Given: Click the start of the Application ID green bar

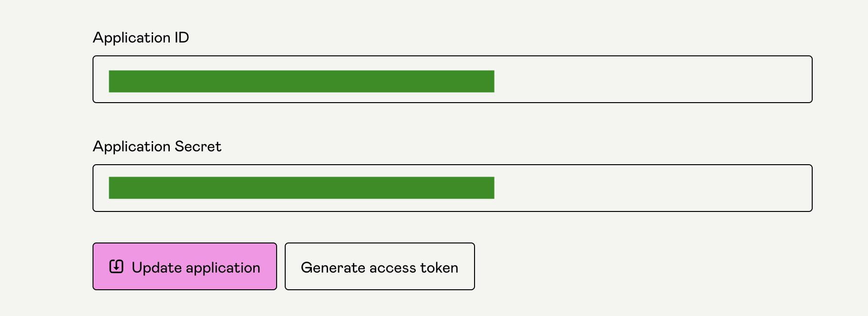Looking at the screenshot, I should pos(111,81).
